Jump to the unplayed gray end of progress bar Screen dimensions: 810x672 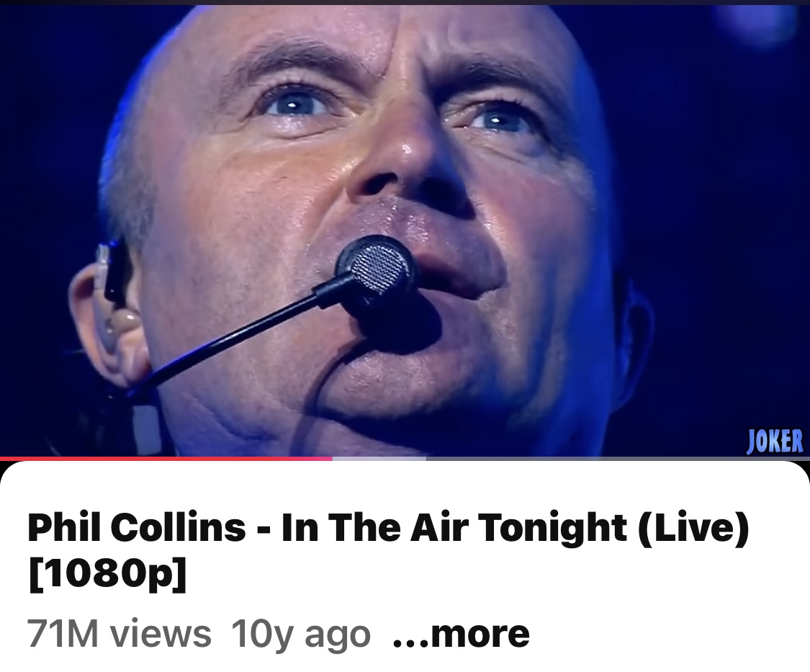click(617, 458)
